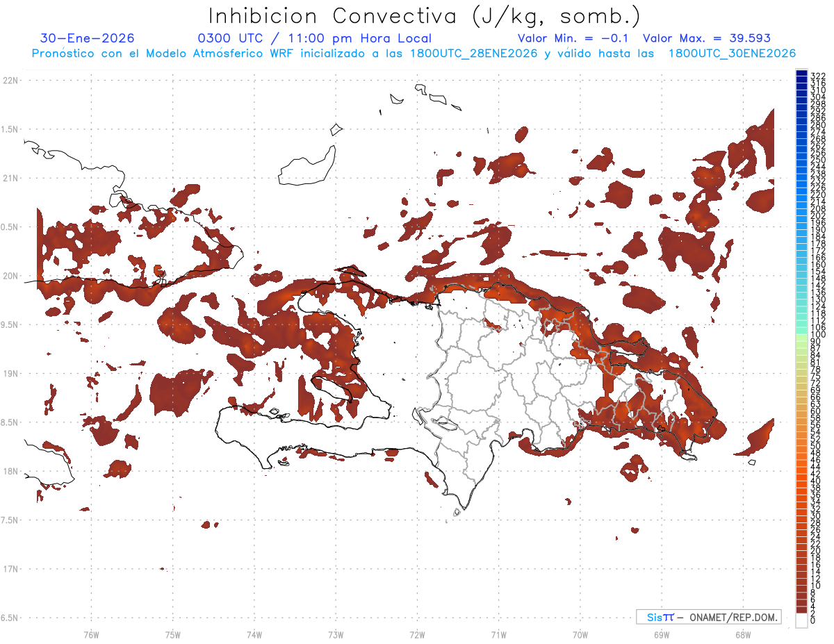This screenshot has width=834, height=644.
Task: Click the "SisTT - ONAMET/REP.DOM." label box
Action: coord(708,617)
